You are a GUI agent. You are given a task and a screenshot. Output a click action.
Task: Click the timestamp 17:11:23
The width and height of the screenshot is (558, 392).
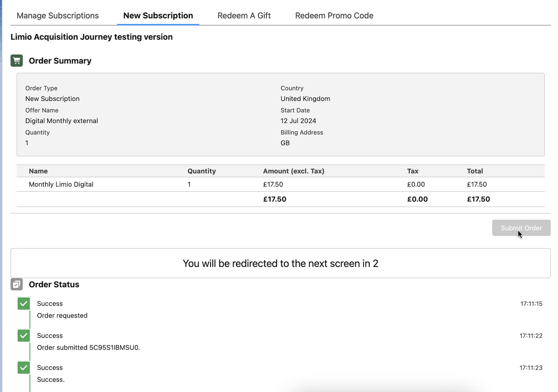(x=531, y=368)
